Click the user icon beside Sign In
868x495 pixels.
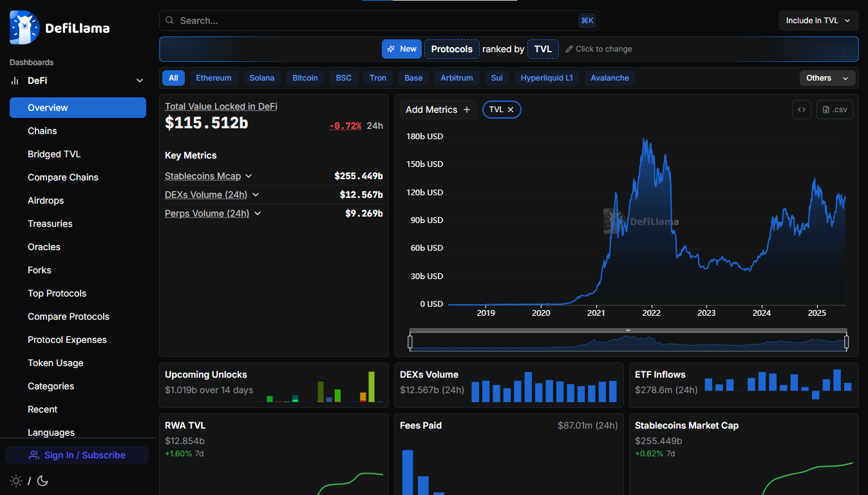click(34, 455)
